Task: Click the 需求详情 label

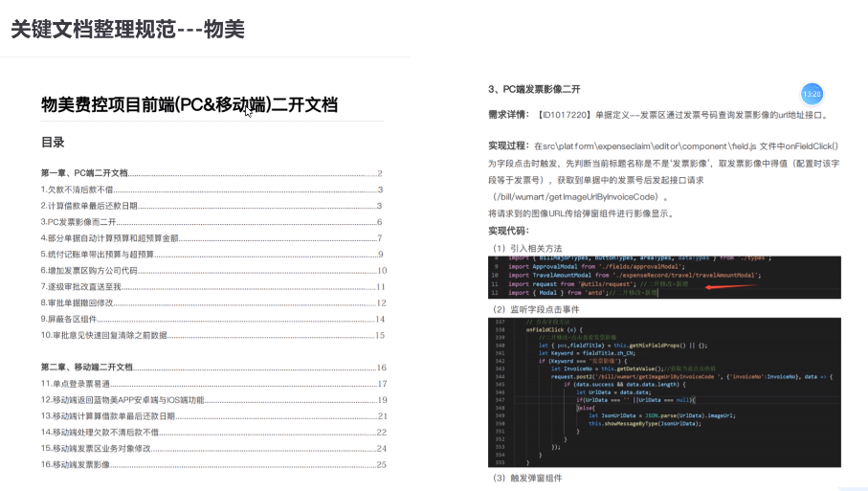Action: [508, 115]
